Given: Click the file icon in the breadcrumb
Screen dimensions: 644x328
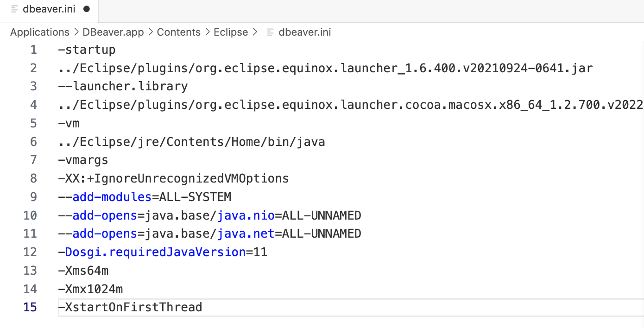Looking at the screenshot, I should click(270, 32).
